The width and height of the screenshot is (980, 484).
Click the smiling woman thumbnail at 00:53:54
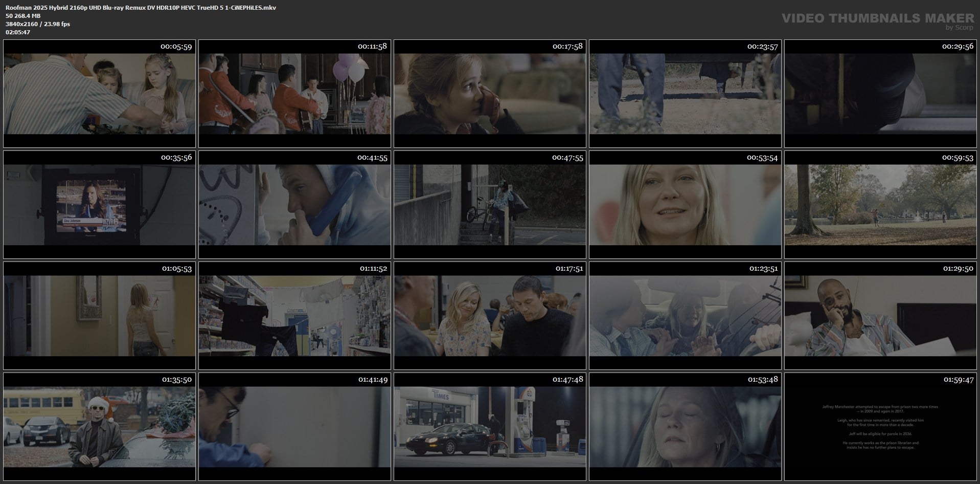(x=685, y=205)
